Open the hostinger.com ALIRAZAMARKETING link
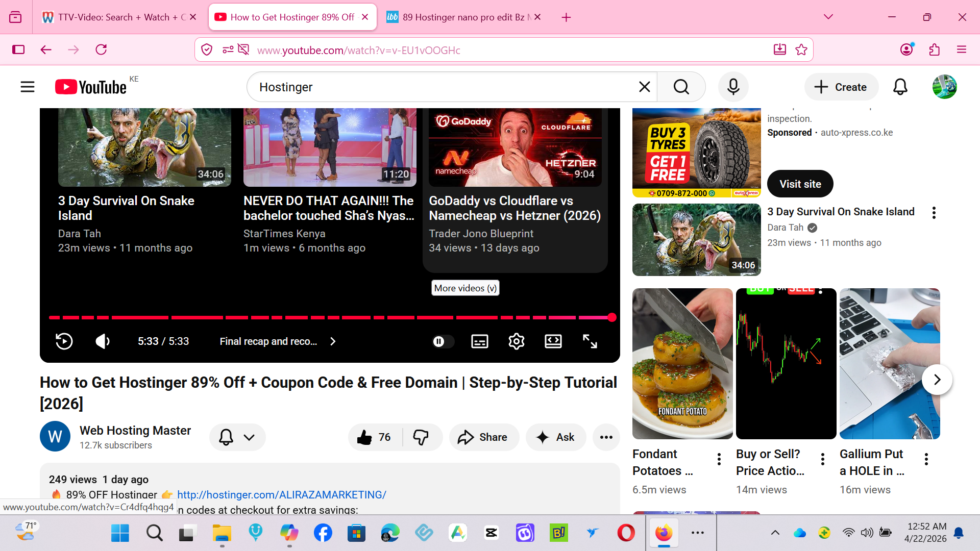This screenshot has height=551, width=980. (281, 495)
